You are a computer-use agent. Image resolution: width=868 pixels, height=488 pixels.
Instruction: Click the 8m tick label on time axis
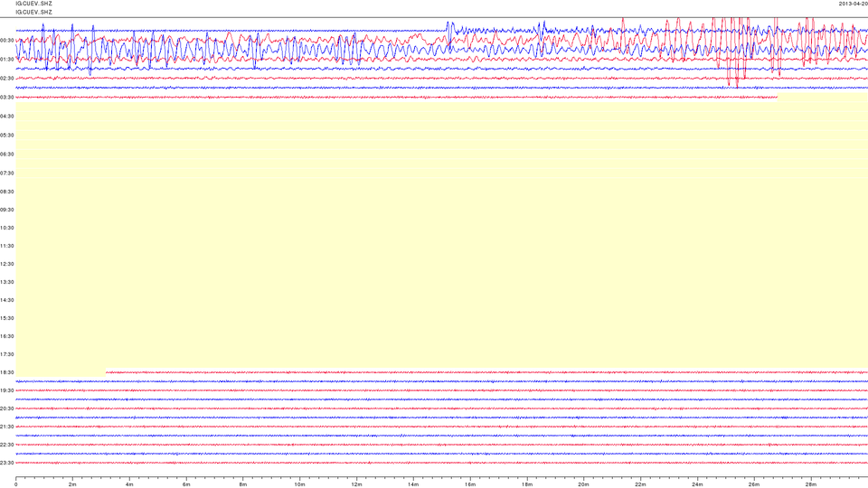coord(243,484)
